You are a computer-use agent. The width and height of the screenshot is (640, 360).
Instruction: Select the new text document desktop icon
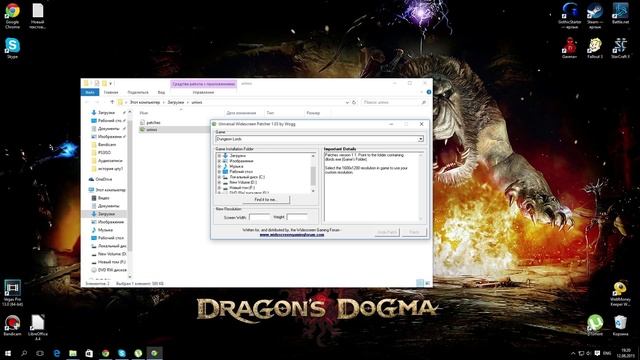tap(38, 16)
